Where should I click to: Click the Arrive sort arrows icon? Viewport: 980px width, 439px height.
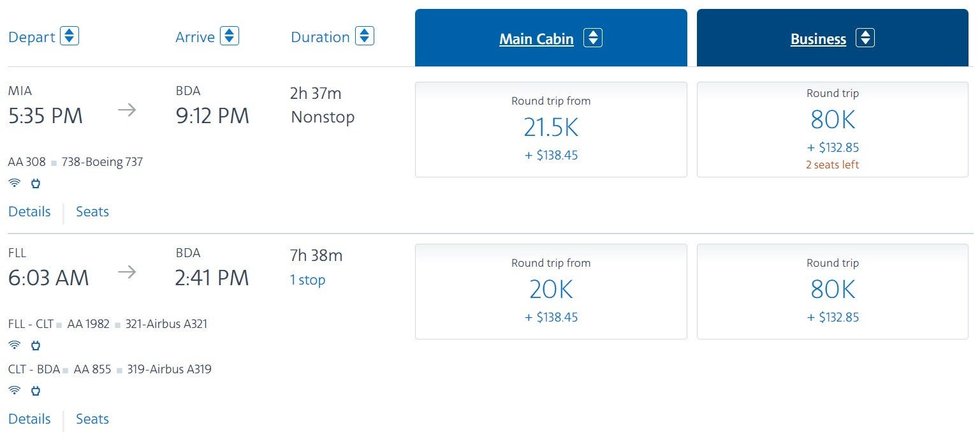point(230,36)
